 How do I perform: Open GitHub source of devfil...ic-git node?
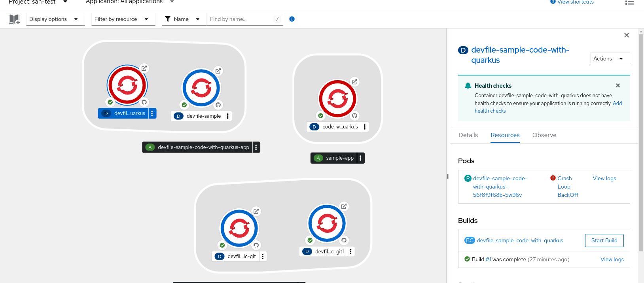(256, 245)
